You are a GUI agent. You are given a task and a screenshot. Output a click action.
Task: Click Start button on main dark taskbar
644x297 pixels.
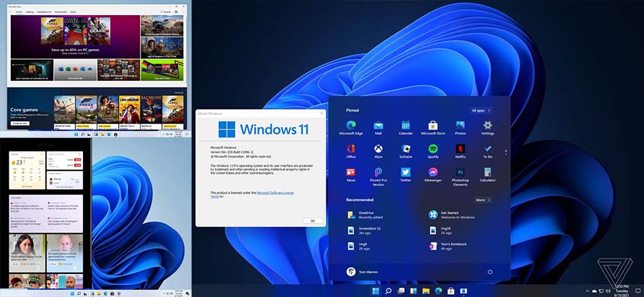[x=376, y=291]
